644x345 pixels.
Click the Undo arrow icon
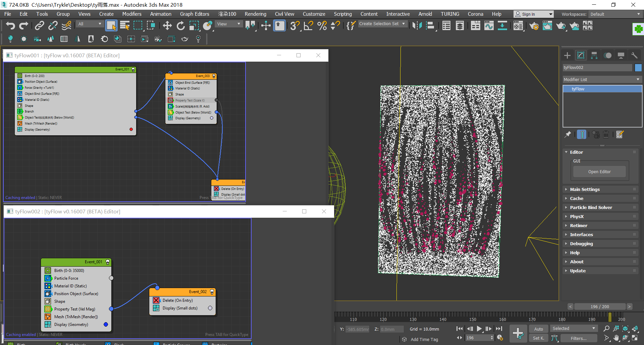(11, 25)
